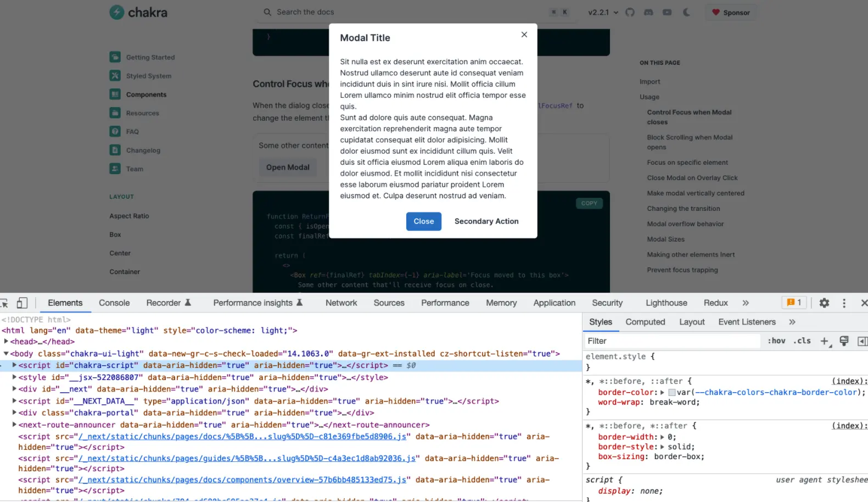The height and width of the screenshot is (502, 868).
Task: Open the YouTube icon in header
Action: (x=667, y=12)
